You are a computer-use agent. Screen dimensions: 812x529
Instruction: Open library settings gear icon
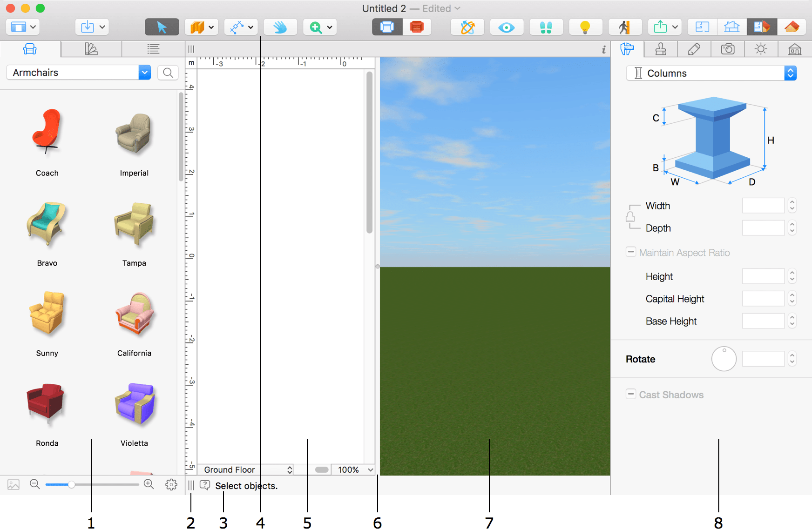tap(171, 484)
